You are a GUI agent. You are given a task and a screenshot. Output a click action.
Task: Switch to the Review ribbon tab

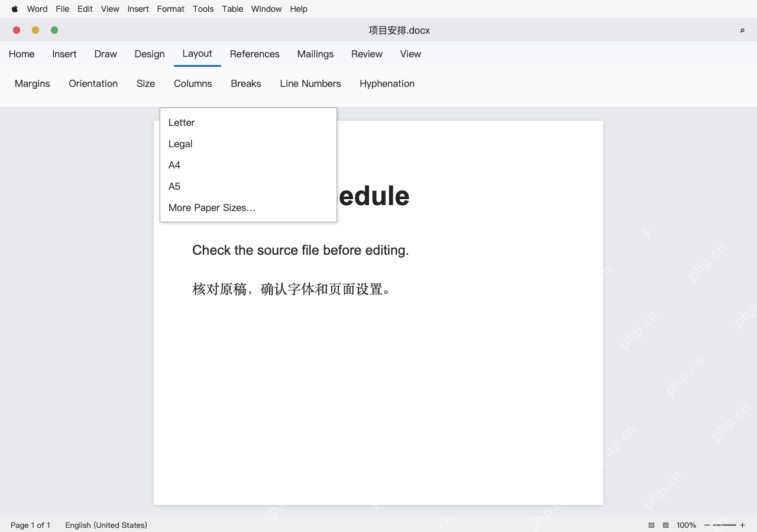tap(367, 54)
